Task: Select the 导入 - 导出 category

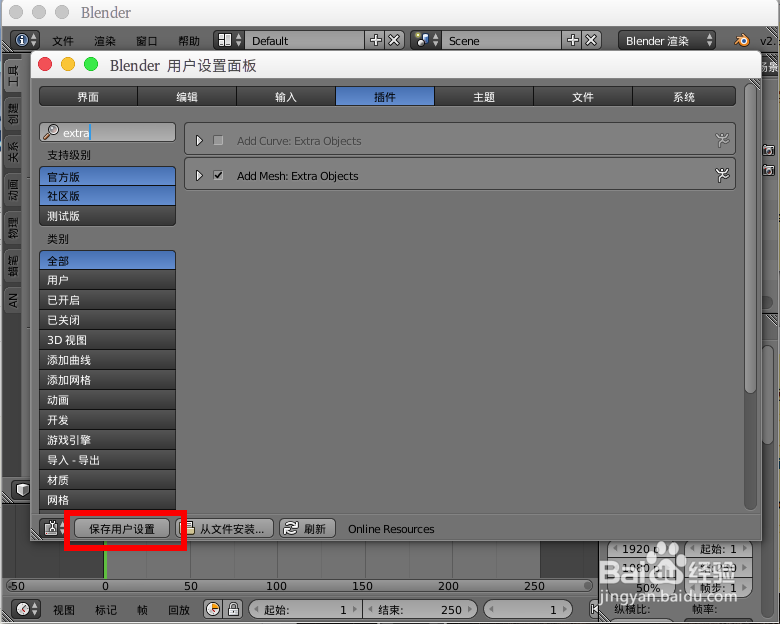Action: [107, 460]
